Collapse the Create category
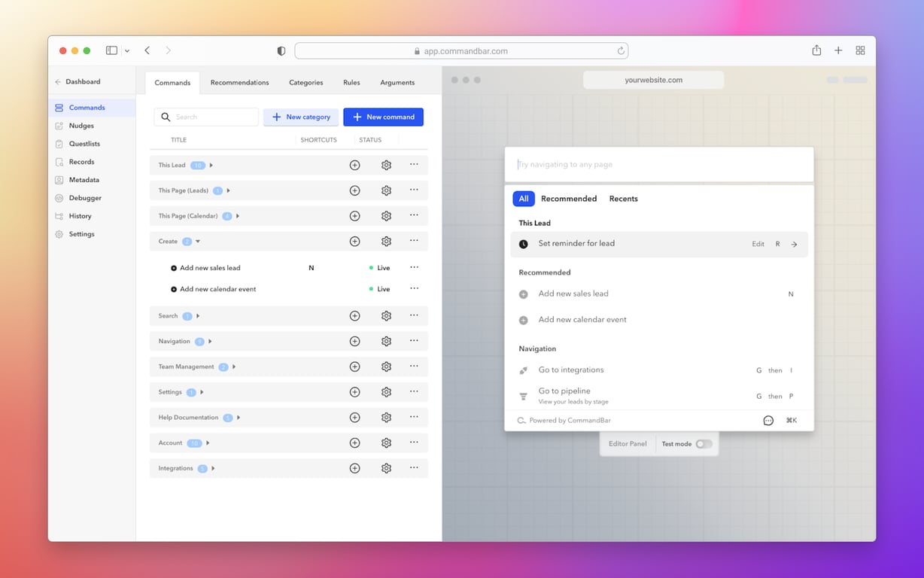The width and height of the screenshot is (924, 578). (198, 242)
